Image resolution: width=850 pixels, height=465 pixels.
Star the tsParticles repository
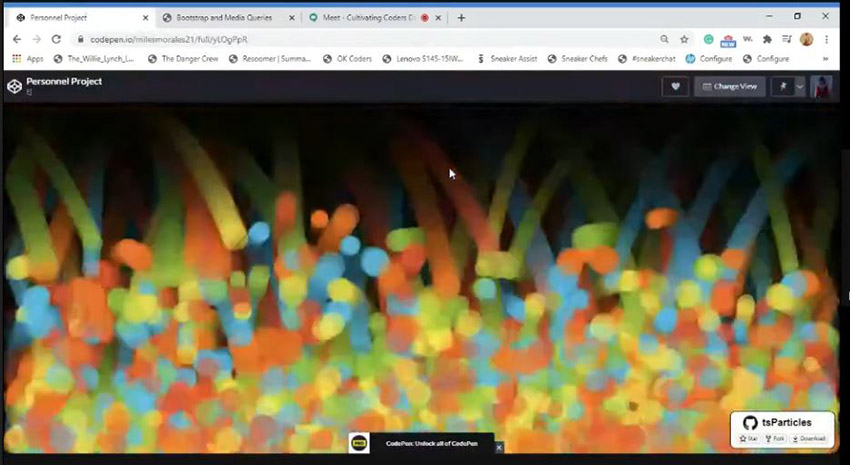750,439
